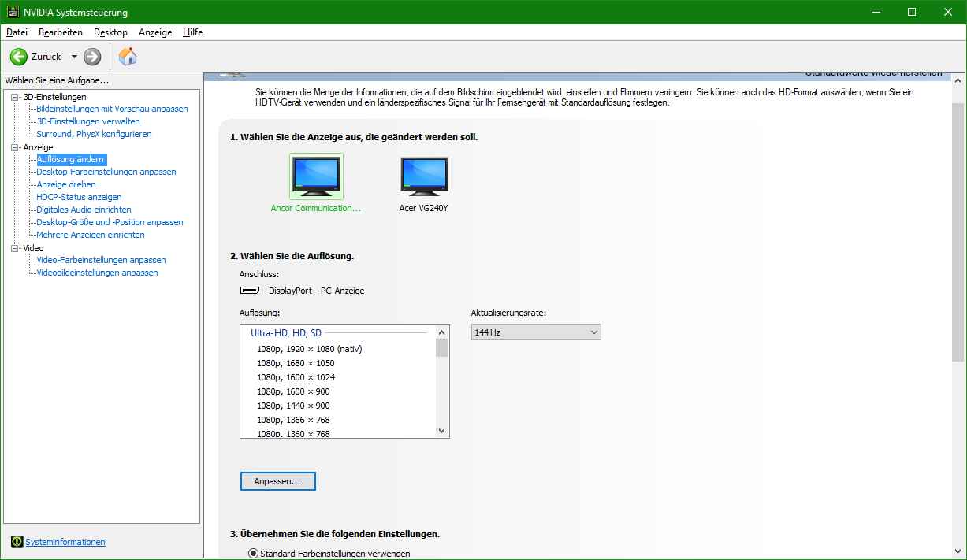The width and height of the screenshot is (967, 560).
Task: Click the green Zurück back arrow icon
Action: tap(19, 57)
